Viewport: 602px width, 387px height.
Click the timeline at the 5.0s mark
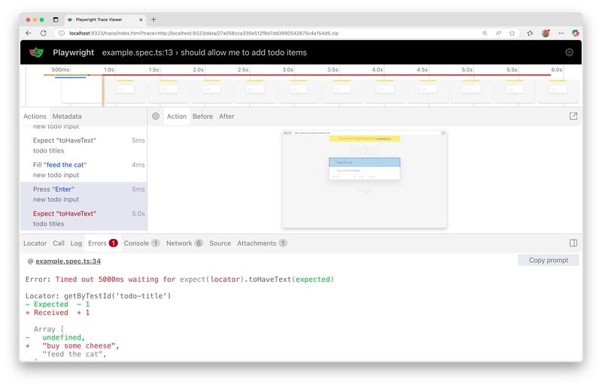pyautogui.click(x=467, y=69)
